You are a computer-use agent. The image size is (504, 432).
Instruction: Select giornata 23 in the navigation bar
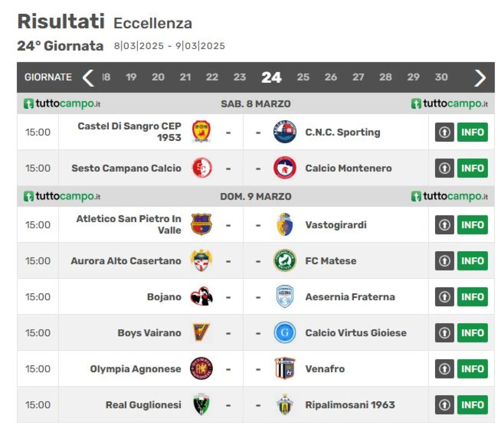tap(239, 77)
